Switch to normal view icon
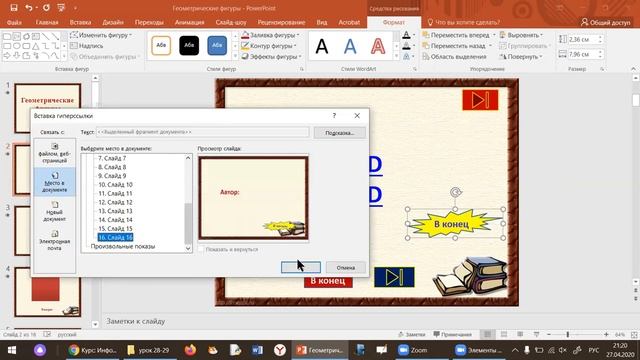 (487, 334)
